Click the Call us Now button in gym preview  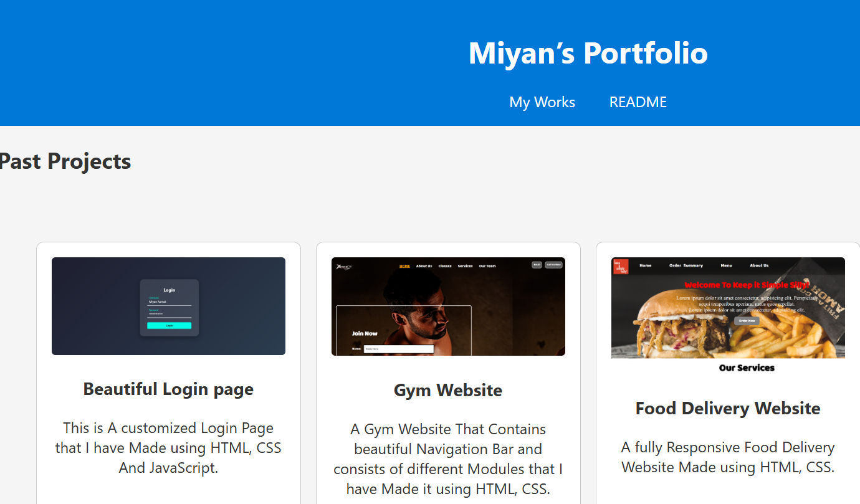pyautogui.click(x=553, y=265)
